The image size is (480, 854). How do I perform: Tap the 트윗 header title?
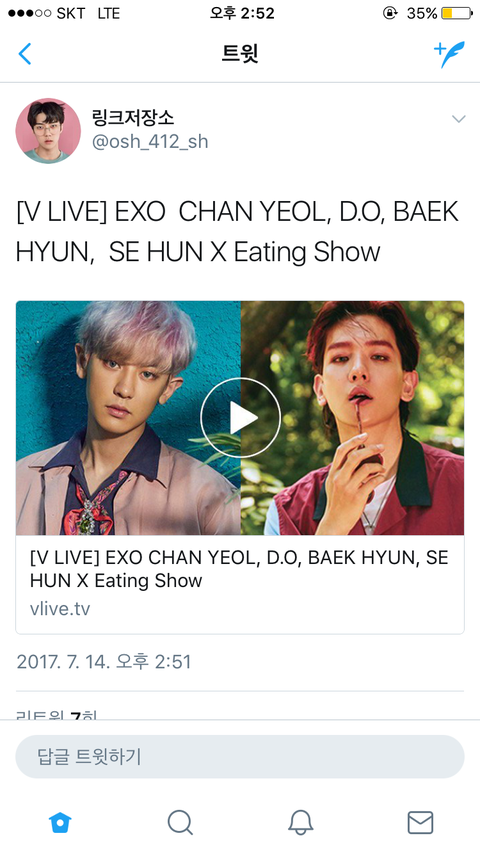tap(240, 54)
